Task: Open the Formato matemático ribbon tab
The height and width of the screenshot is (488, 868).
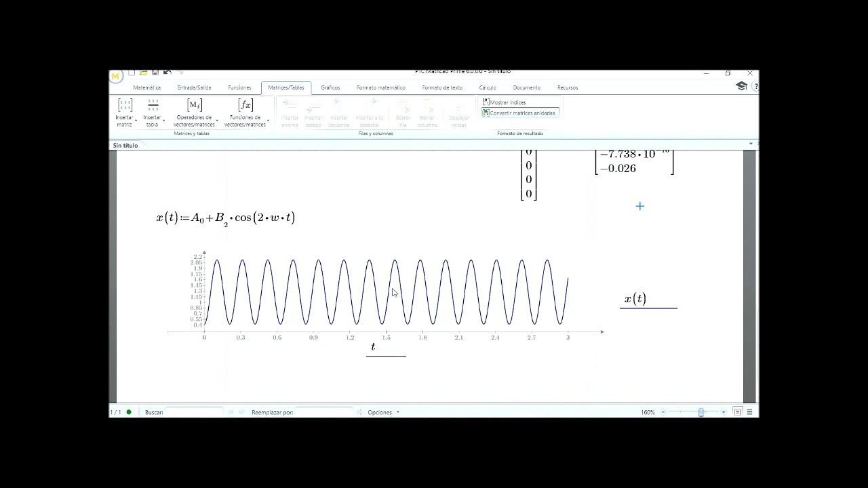Action: [x=381, y=87]
